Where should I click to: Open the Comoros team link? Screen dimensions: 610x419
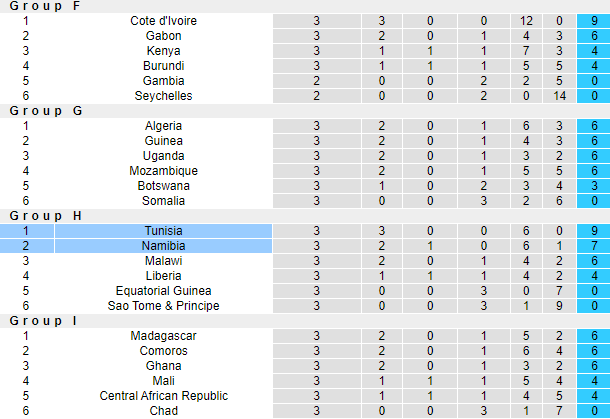163,351
